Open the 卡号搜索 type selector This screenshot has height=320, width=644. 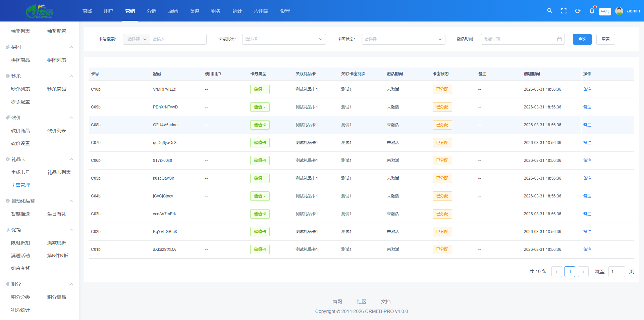[x=137, y=39]
